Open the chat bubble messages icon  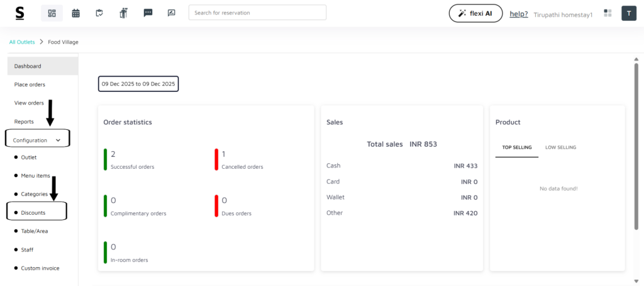148,13
